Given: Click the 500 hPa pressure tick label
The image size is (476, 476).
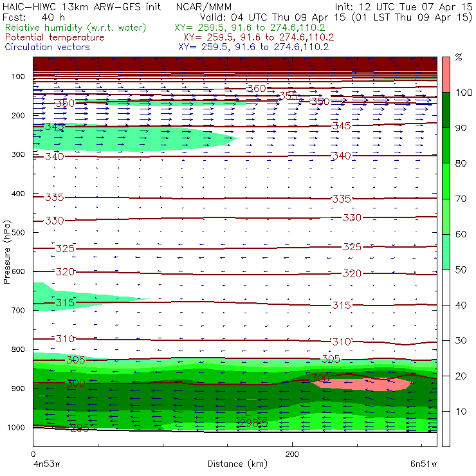Looking at the screenshot, I should (x=18, y=233).
